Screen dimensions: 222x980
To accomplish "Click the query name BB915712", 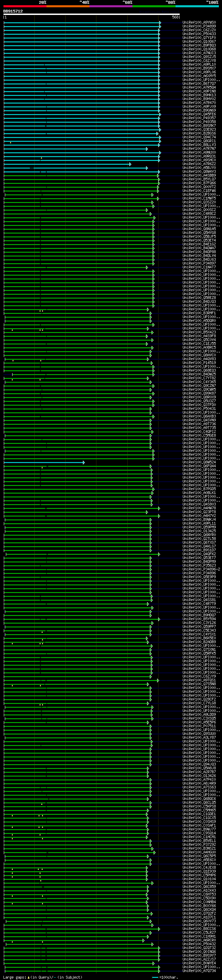I will point(13,11).
